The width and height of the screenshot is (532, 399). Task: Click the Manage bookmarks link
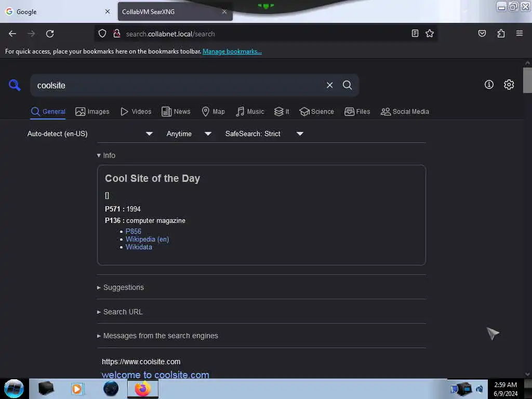pyautogui.click(x=232, y=51)
